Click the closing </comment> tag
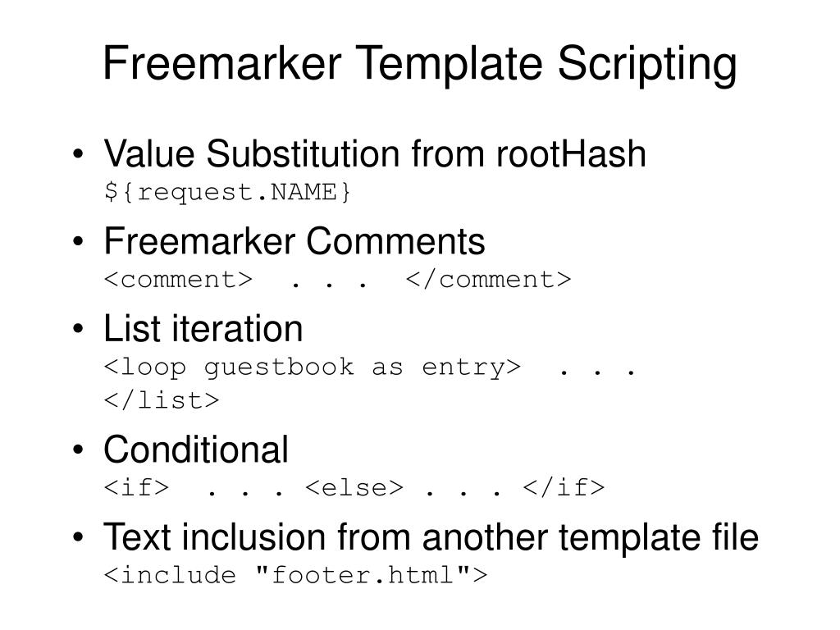This screenshot has height=630, width=840. [x=489, y=279]
